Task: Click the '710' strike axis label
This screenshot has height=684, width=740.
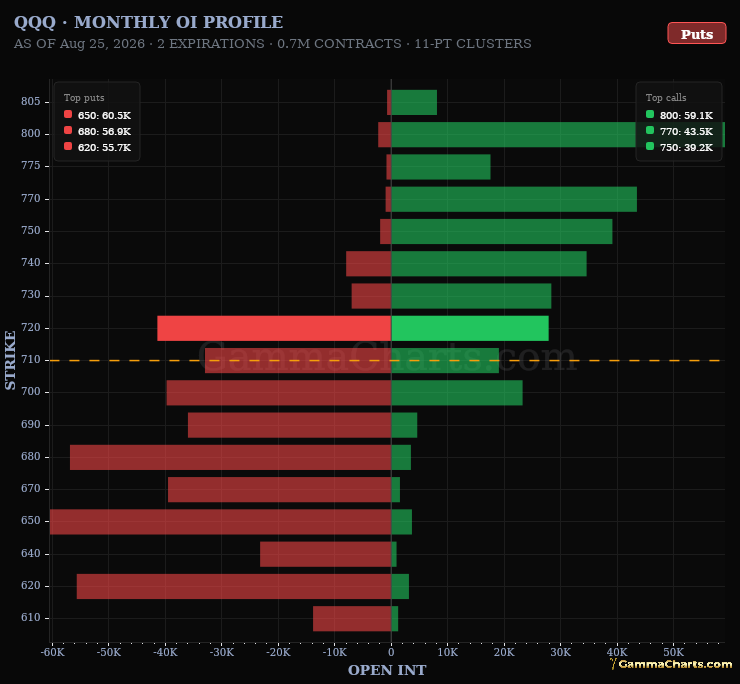Action: (x=31, y=359)
